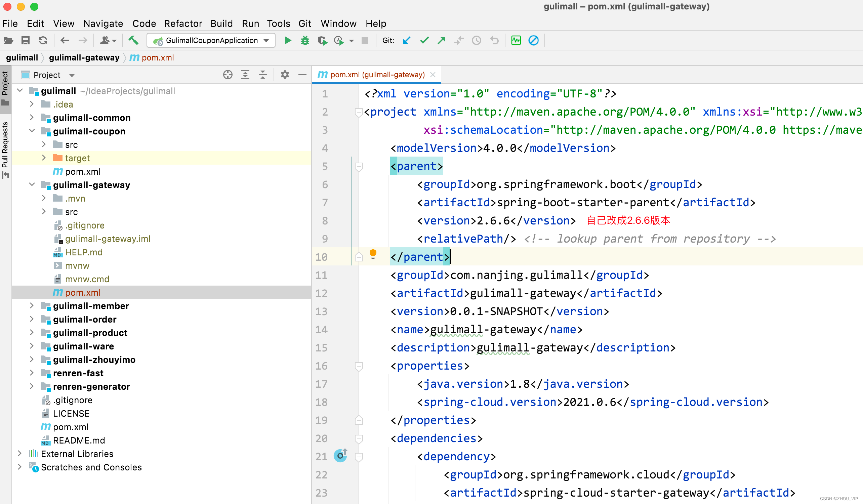Click the Reload from disk icon
This screenshot has height=504, width=863.
click(43, 40)
